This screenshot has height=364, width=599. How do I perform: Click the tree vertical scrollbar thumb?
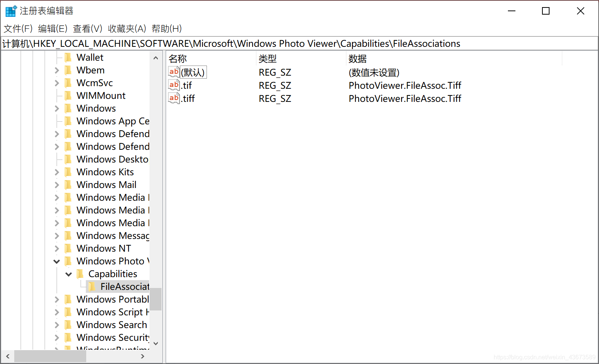156,299
